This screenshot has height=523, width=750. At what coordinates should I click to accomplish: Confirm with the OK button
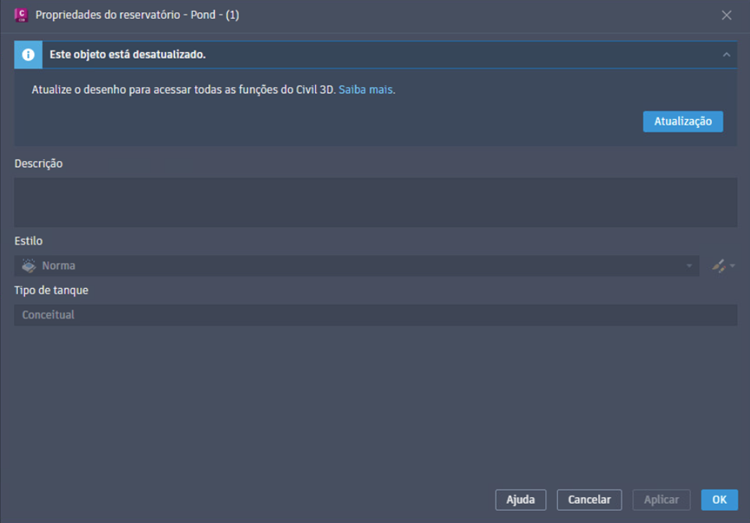[x=719, y=500]
